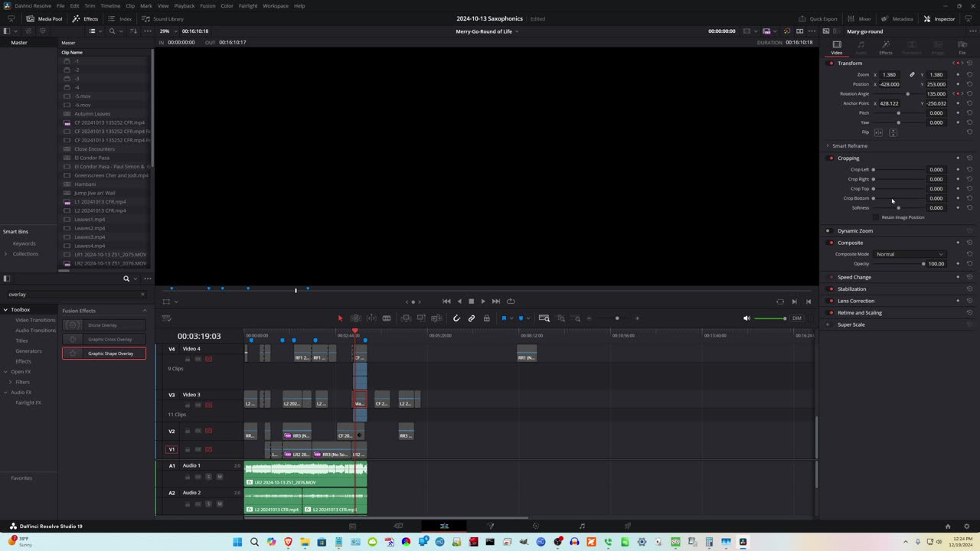Clear the 'overlay' effects search
This screenshot has height=551, width=980.
[x=142, y=295]
